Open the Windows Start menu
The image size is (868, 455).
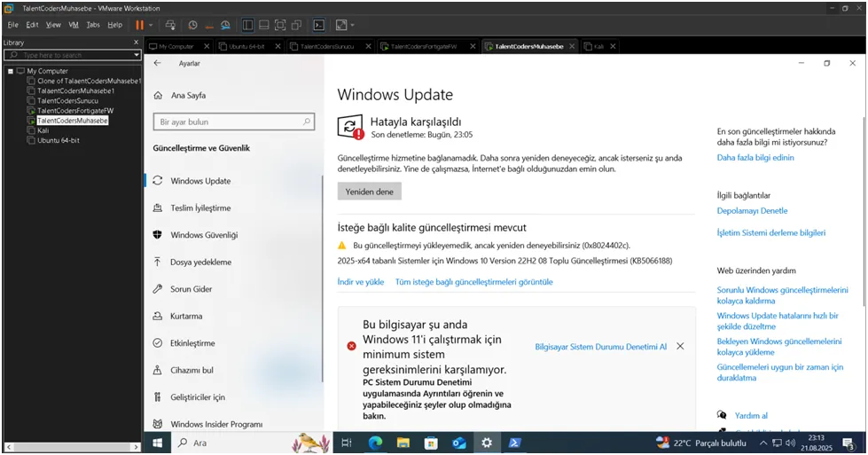pos(157,443)
